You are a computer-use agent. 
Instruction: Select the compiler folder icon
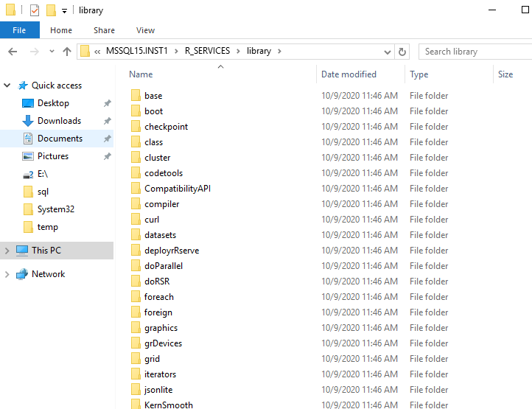(x=136, y=204)
